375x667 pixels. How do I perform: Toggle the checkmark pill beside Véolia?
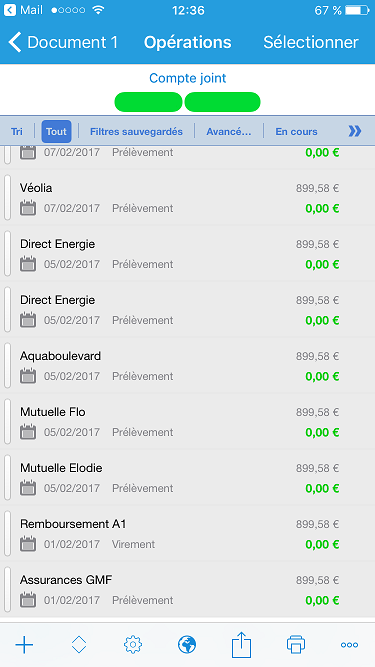[7, 197]
